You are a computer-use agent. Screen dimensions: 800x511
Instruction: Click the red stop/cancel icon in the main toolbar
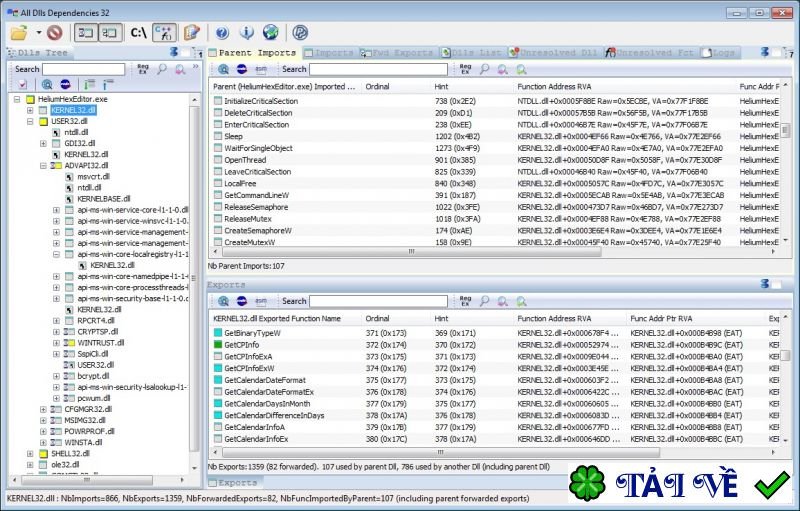tap(54, 33)
